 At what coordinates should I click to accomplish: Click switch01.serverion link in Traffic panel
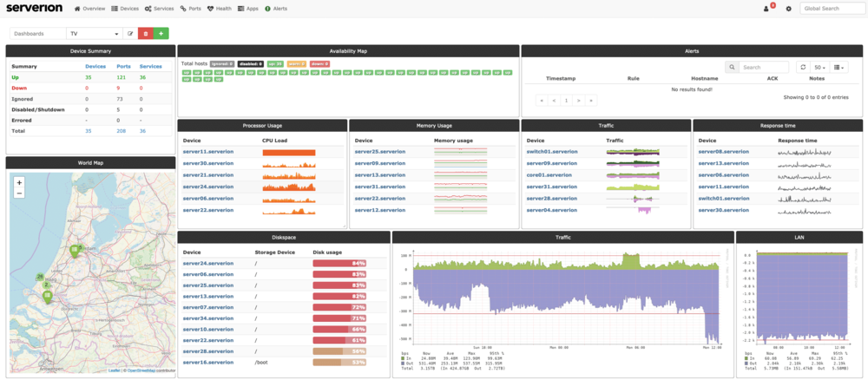pyautogui.click(x=551, y=152)
